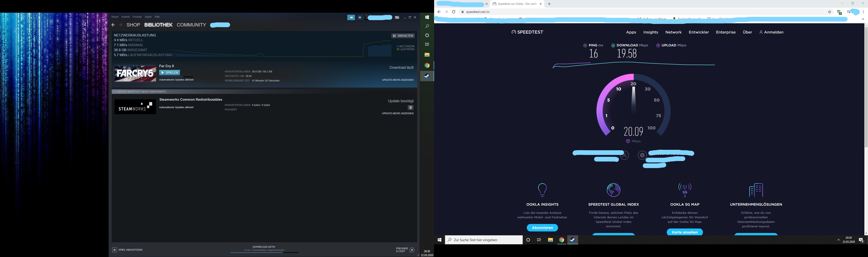The width and height of the screenshot is (868, 257).
Task: Click the Steam announcements megaphone icon
Action: tap(351, 18)
